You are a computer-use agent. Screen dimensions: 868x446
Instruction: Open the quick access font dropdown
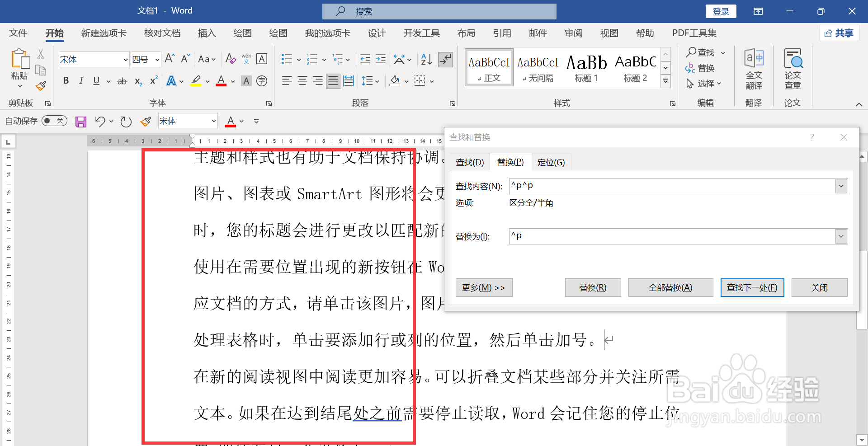(213, 121)
